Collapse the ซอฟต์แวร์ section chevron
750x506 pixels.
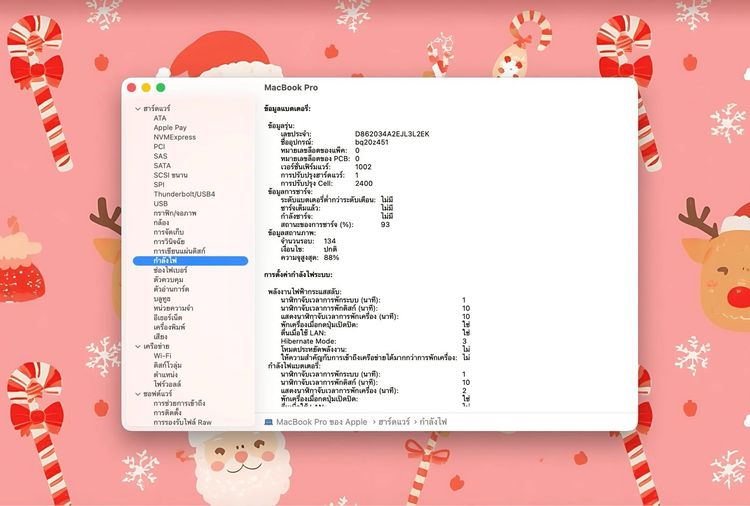(x=138, y=394)
